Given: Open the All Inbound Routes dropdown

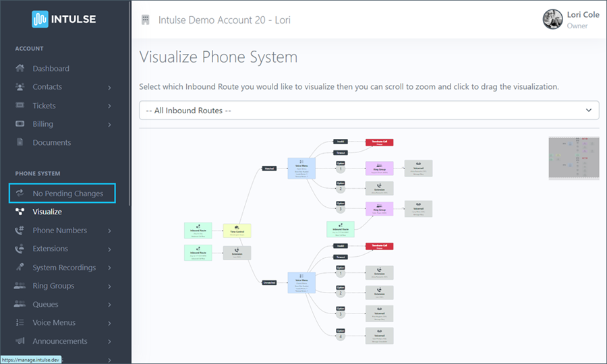Looking at the screenshot, I should click(x=369, y=111).
